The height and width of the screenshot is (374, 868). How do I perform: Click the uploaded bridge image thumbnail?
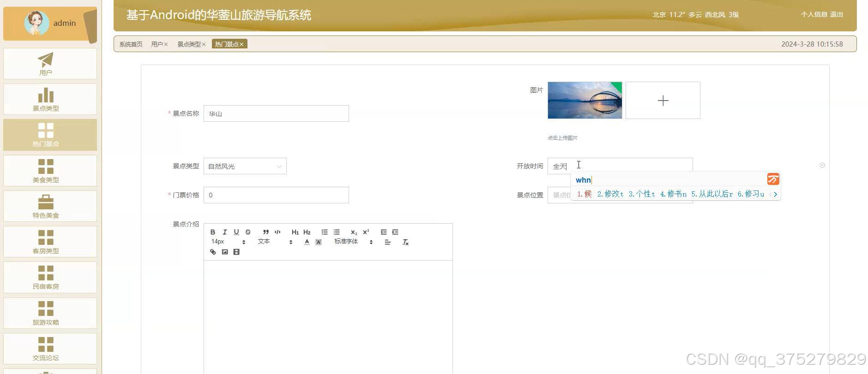(585, 100)
